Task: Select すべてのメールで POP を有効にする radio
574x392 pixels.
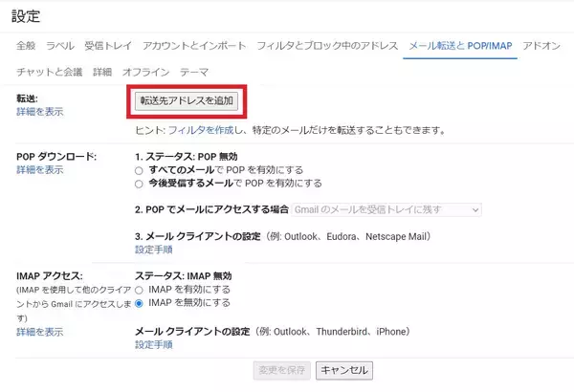Action: [x=140, y=169]
